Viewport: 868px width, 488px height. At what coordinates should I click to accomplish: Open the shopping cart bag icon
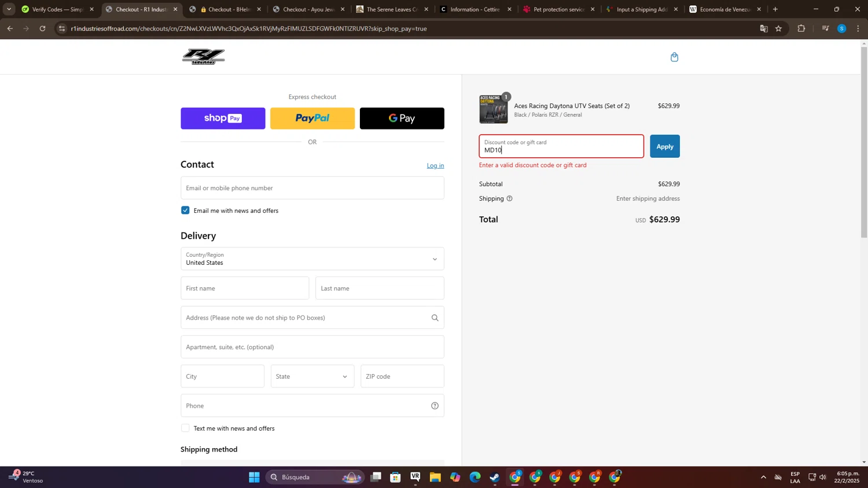674,57
